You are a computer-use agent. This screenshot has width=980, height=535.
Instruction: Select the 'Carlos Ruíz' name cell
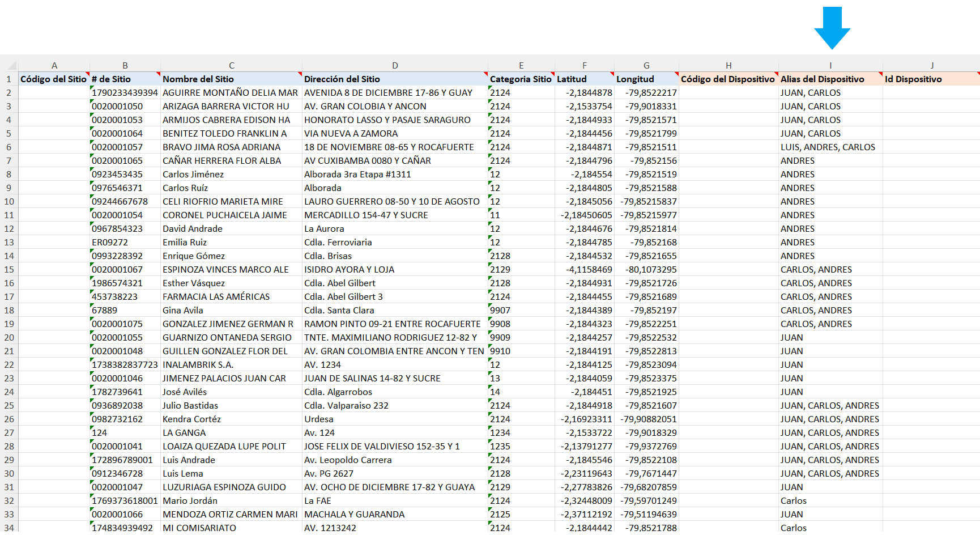click(232, 188)
